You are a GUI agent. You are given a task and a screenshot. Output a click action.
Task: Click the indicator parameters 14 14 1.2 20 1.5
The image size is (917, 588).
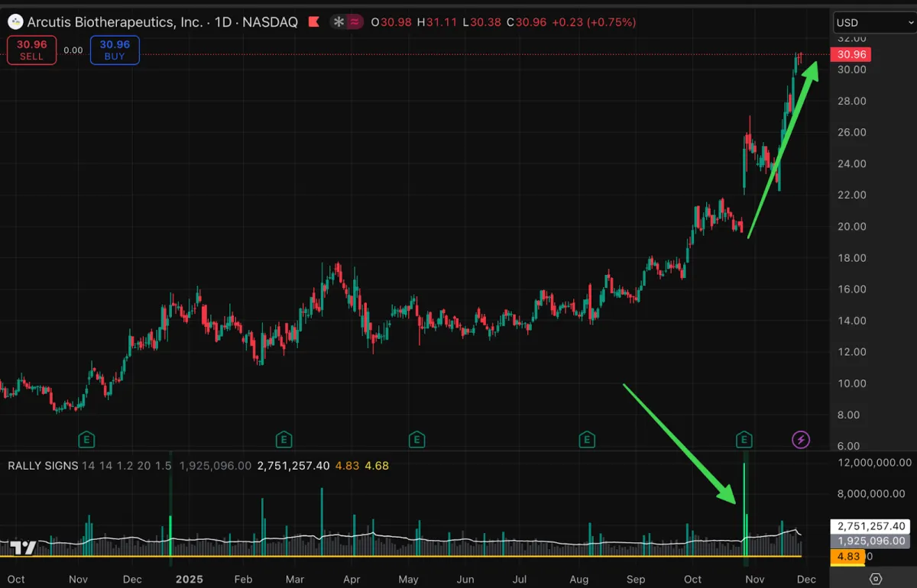pyautogui.click(x=128, y=465)
